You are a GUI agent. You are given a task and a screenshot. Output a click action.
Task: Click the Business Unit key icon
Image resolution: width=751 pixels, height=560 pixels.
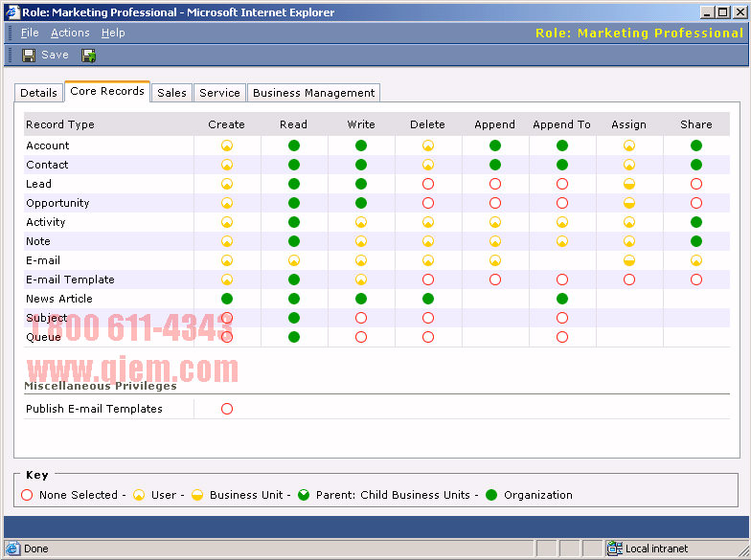pos(197,495)
